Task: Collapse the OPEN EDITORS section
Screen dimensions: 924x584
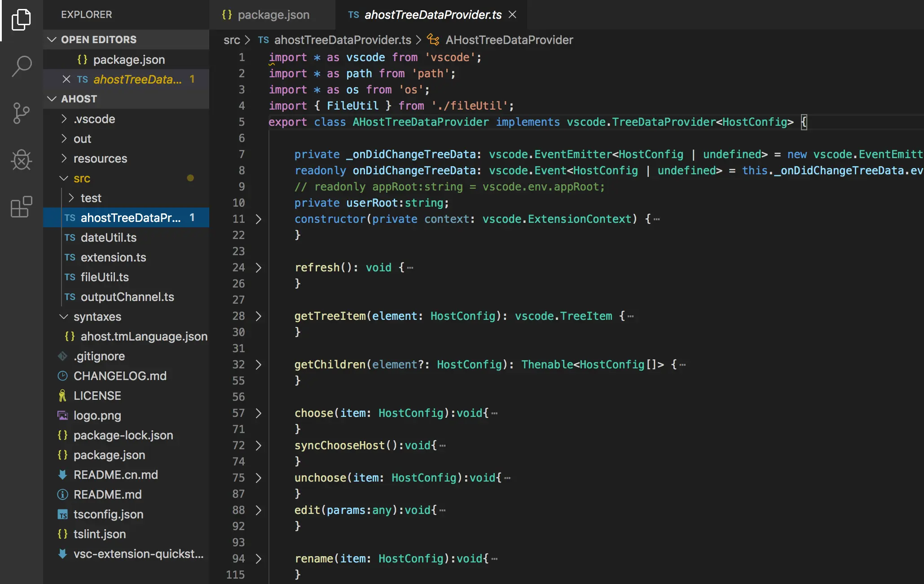Action: [x=52, y=40]
